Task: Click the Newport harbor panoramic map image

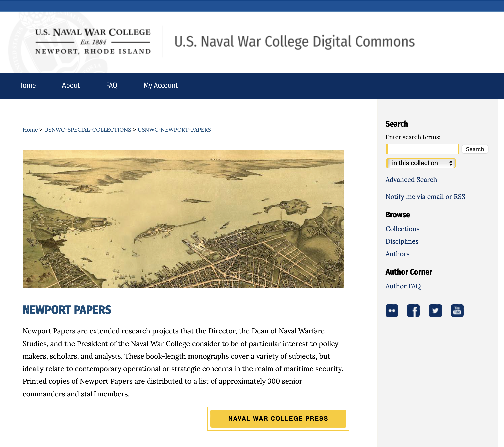Action: click(183, 219)
